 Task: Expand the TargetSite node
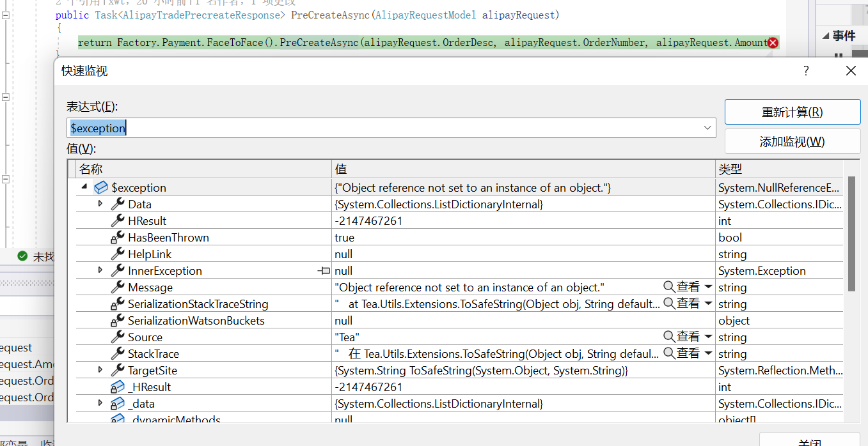click(100, 370)
